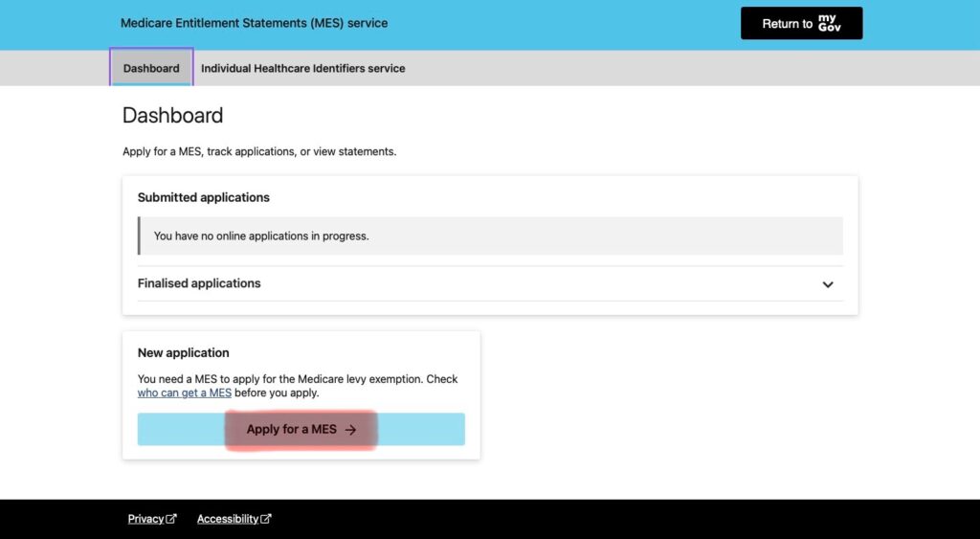Click the large Dashboard page heading
This screenshot has width=980, height=539.
[172, 116]
